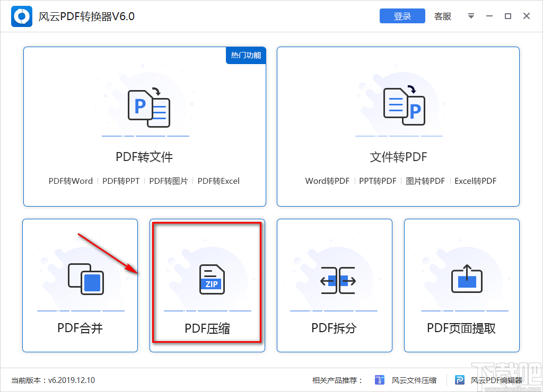Image resolution: width=543 pixels, height=392 pixels.
Task: Open the PDF转Word conversion option
Action: (71, 181)
